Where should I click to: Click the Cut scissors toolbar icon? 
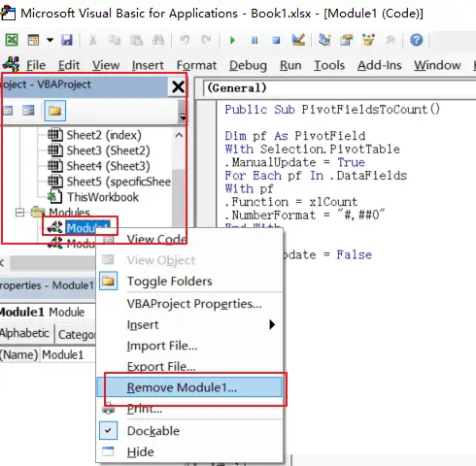(x=93, y=40)
